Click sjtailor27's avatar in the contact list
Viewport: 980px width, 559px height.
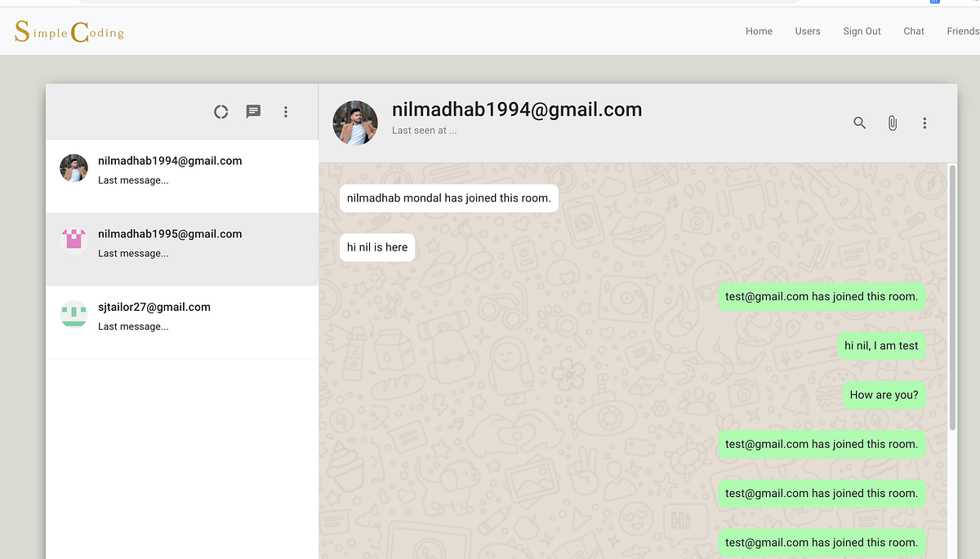[73, 314]
